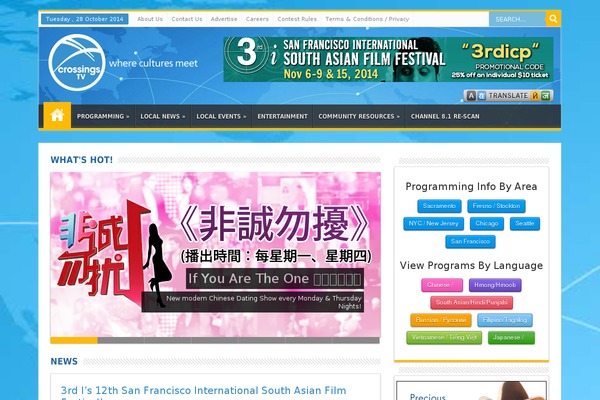Screen dimensions: 600x400
Task: Click the dark 'A' icon in Translate widget
Action: click(471, 96)
